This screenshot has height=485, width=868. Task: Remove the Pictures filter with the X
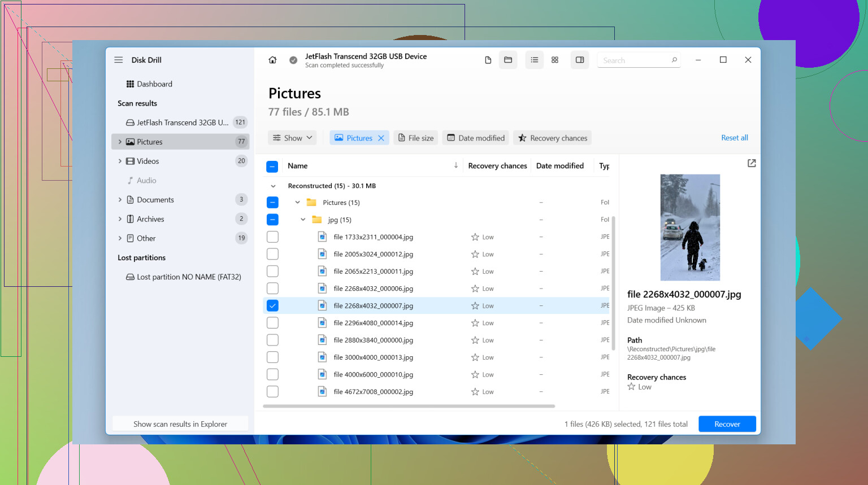[381, 138]
